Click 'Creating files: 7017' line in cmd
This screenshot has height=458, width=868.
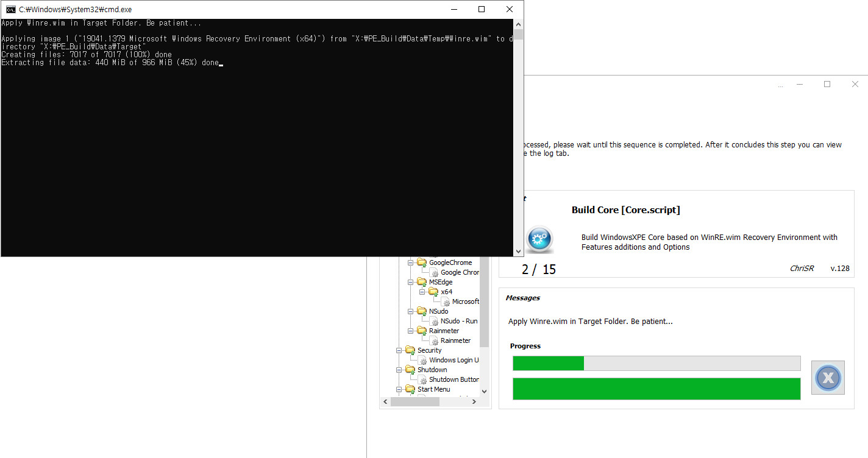[87, 55]
